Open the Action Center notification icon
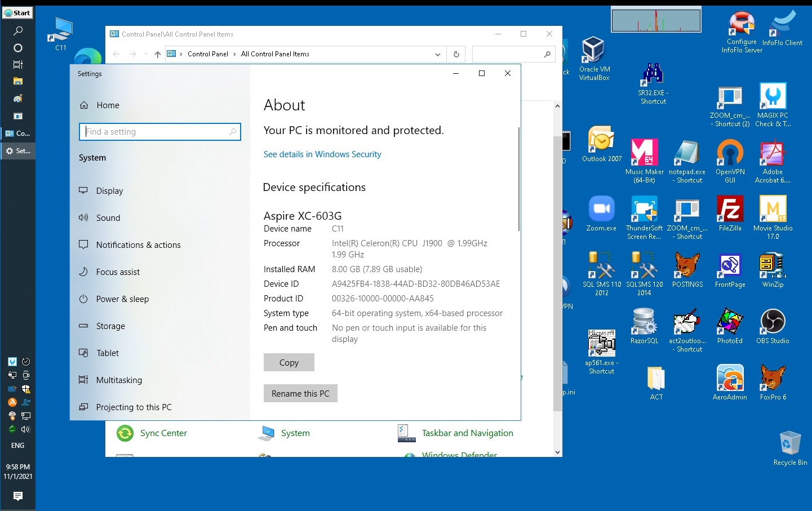 (x=18, y=496)
